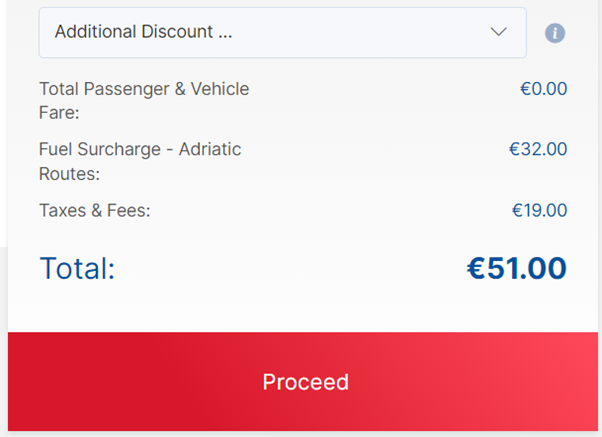Viewport: 602px width, 437px height.
Task: Click the info icon beside Additional Discount
Action: [555, 33]
